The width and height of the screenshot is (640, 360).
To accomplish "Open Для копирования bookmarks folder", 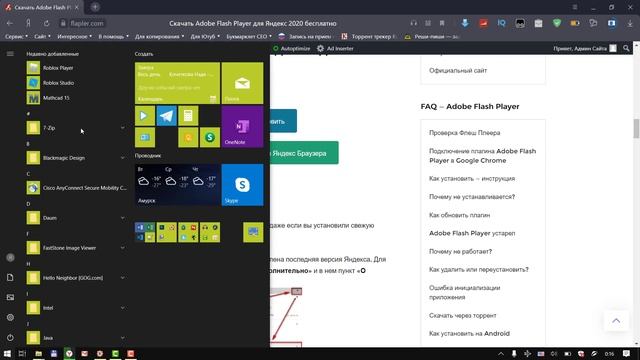I will [159, 36].
